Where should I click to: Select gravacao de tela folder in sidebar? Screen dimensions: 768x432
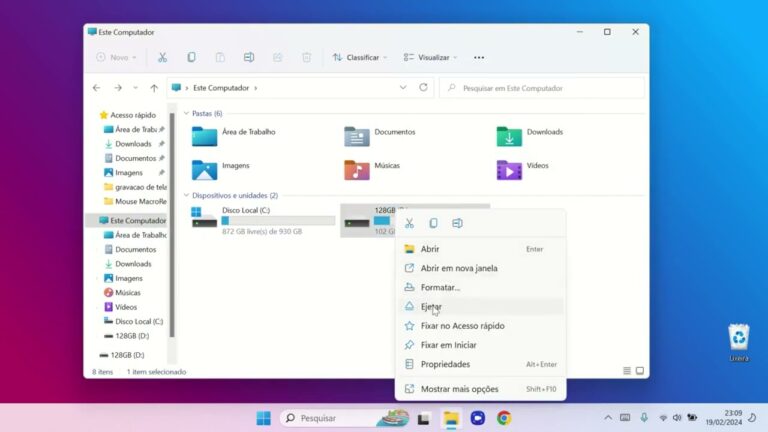135,187
